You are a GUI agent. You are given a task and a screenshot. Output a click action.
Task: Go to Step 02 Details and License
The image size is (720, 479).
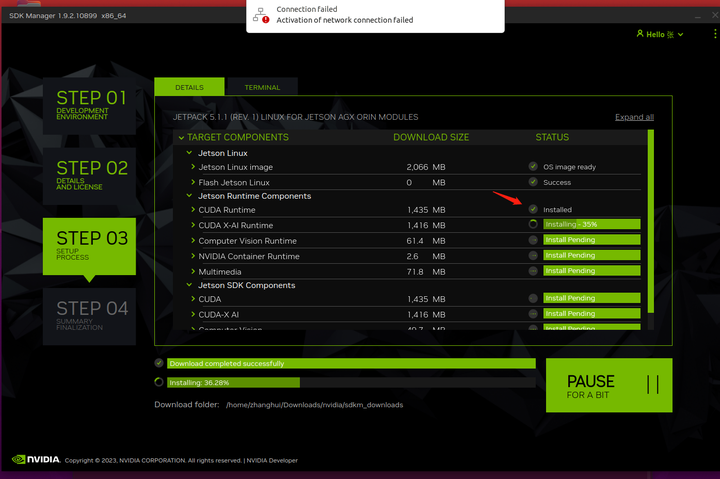coord(90,176)
